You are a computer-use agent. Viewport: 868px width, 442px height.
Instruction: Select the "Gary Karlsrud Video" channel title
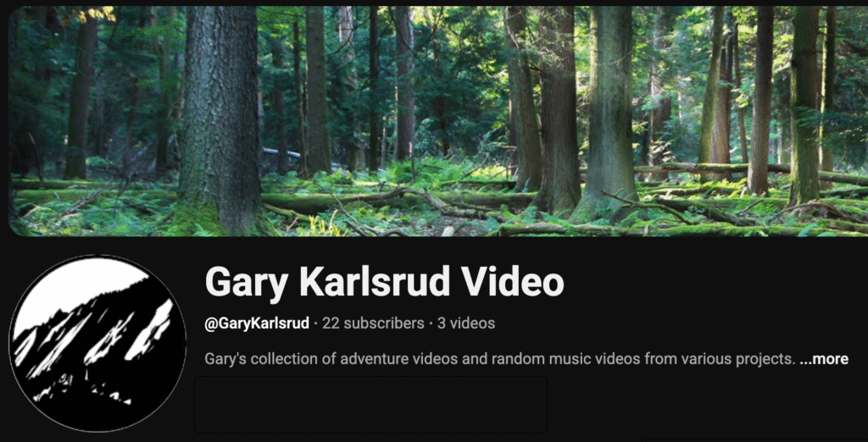(384, 282)
